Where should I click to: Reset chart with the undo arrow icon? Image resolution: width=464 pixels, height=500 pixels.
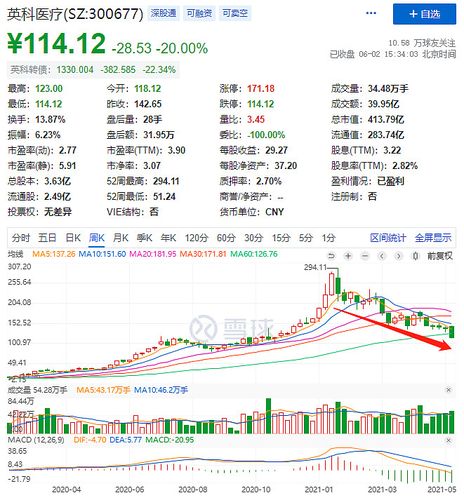[331, 256]
